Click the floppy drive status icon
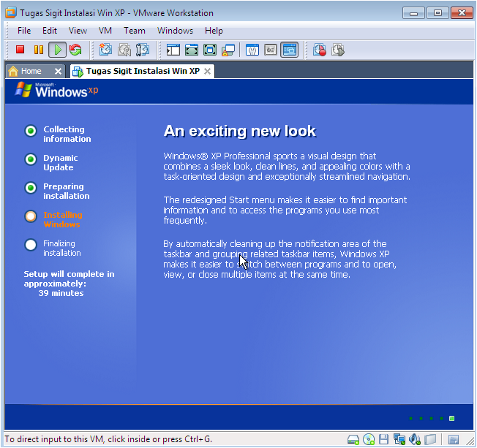 pos(383,439)
